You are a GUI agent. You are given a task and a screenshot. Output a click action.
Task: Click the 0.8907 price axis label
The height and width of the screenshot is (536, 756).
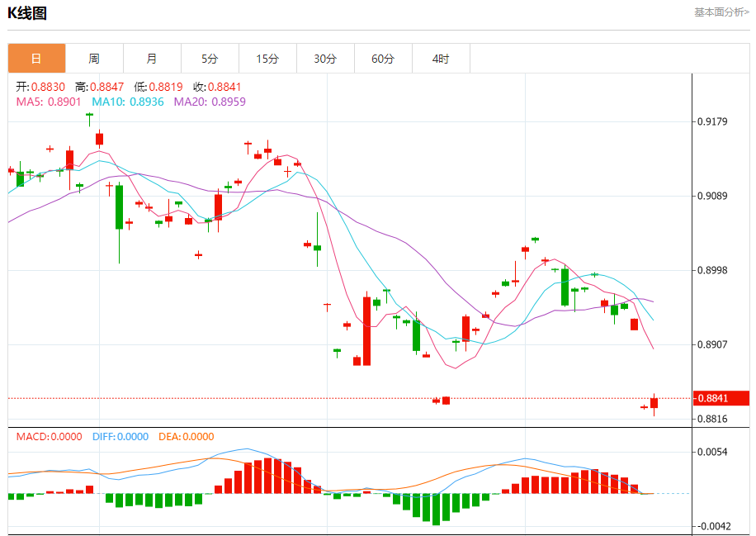712,344
